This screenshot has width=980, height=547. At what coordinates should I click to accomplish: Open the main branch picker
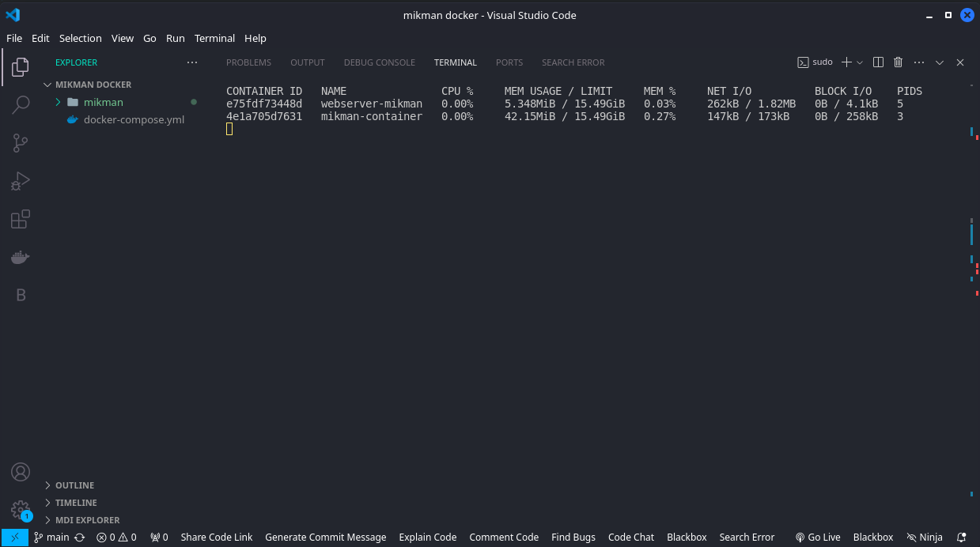[x=51, y=538]
